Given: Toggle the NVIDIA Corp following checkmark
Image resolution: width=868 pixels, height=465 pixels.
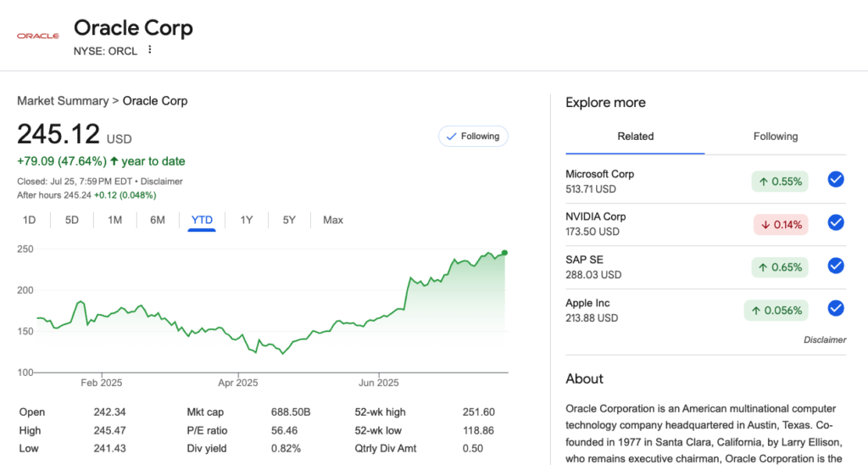Looking at the screenshot, I should tap(835, 223).
